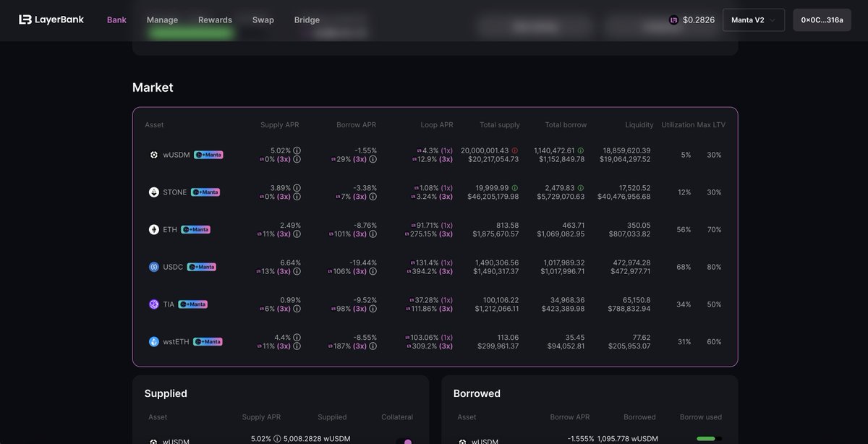868x444 pixels.
Task: Open wallet address 0x0C...316a button
Action: point(822,20)
